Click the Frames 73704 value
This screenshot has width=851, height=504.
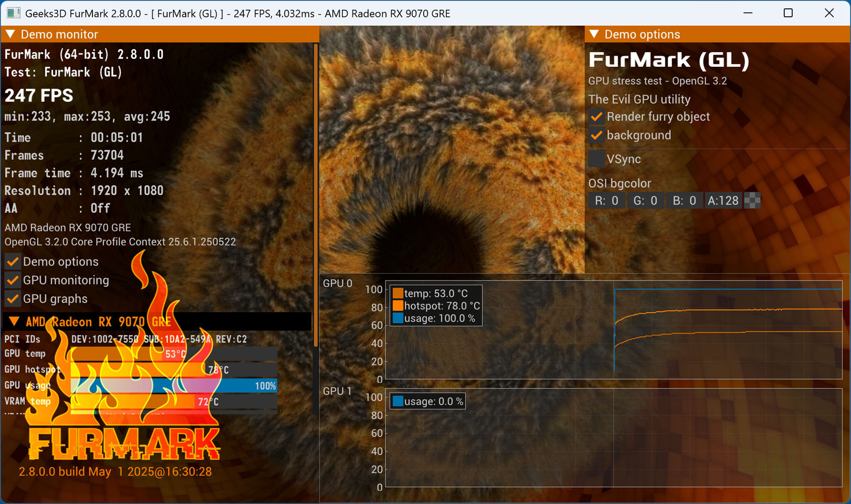click(107, 155)
